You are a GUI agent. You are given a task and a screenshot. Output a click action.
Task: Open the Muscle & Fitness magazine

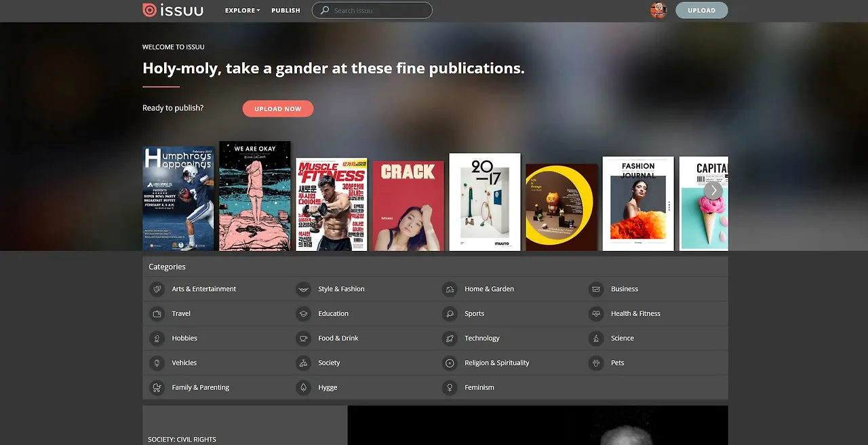(x=332, y=205)
